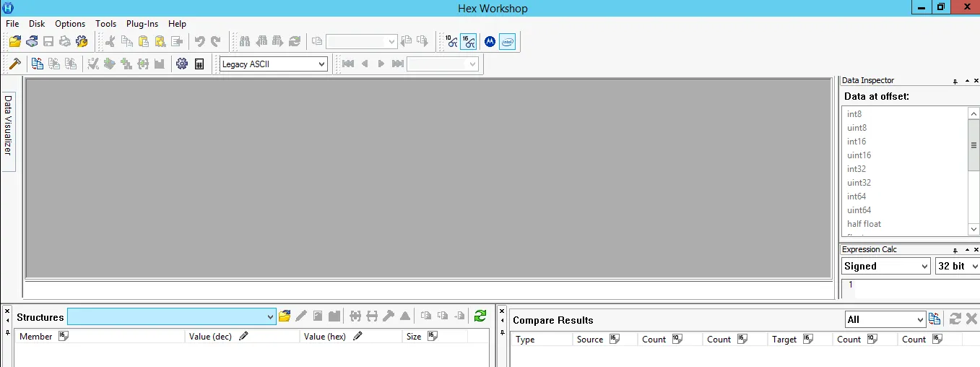Open the Plug-Ins menu
Screen dimensions: 980x367
pyautogui.click(x=142, y=24)
